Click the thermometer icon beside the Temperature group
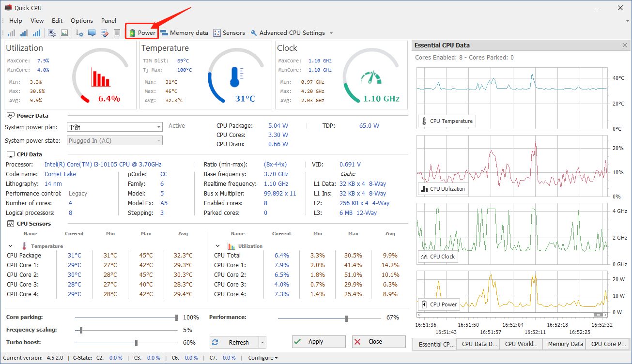632x364 pixels. point(24,246)
